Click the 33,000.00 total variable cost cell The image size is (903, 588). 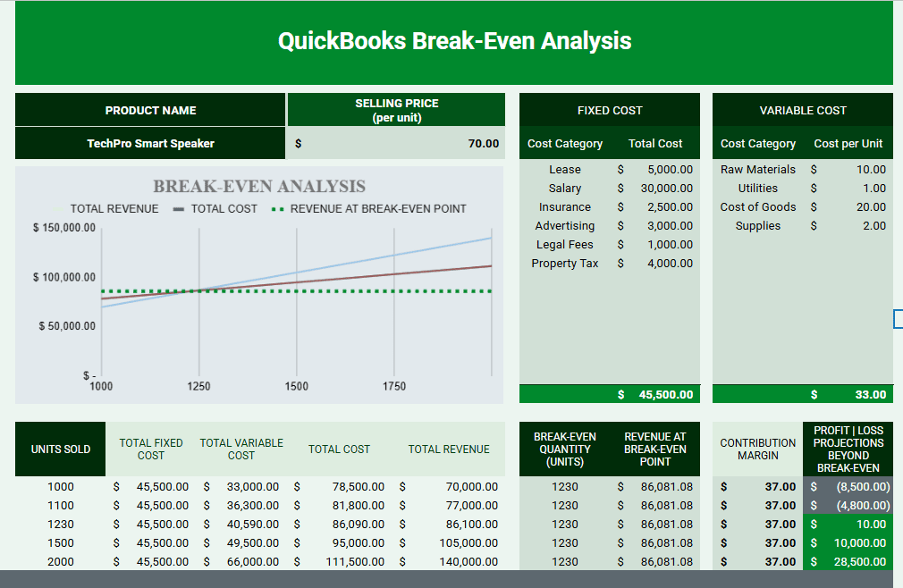click(x=241, y=487)
